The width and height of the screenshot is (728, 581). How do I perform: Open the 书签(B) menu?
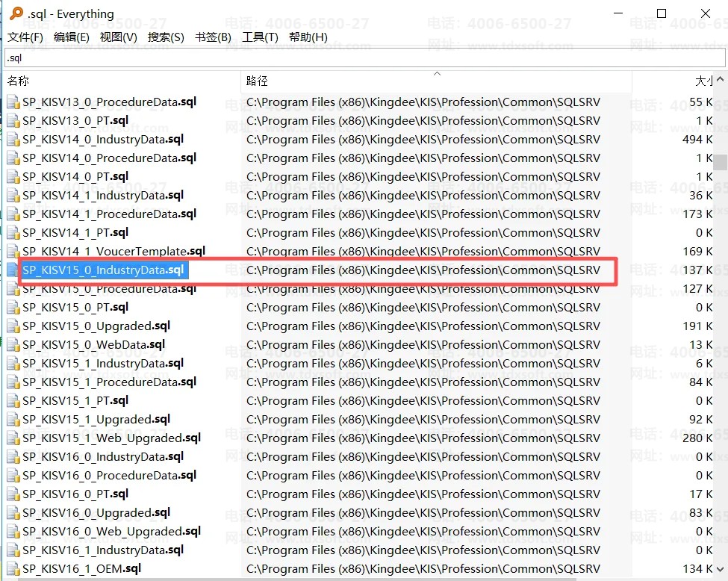213,37
